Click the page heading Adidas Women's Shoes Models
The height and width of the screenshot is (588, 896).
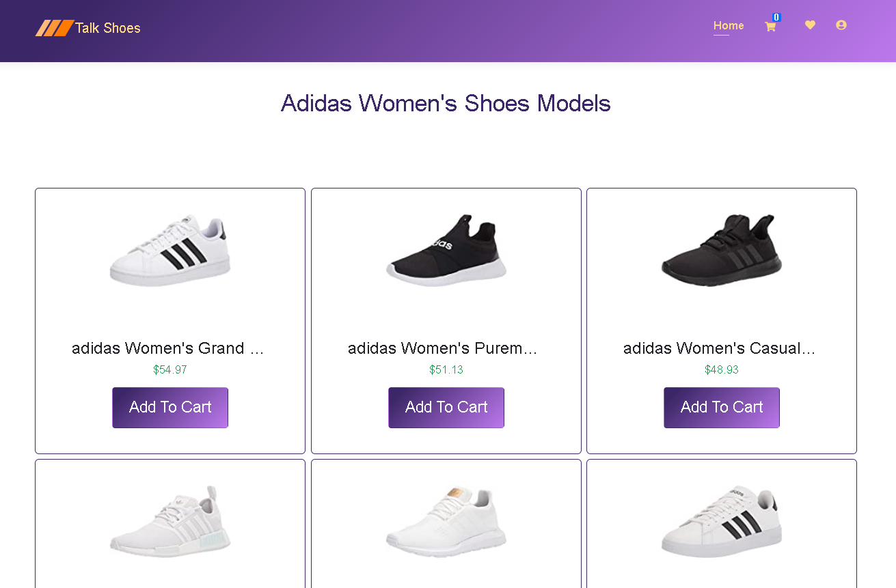(x=446, y=104)
